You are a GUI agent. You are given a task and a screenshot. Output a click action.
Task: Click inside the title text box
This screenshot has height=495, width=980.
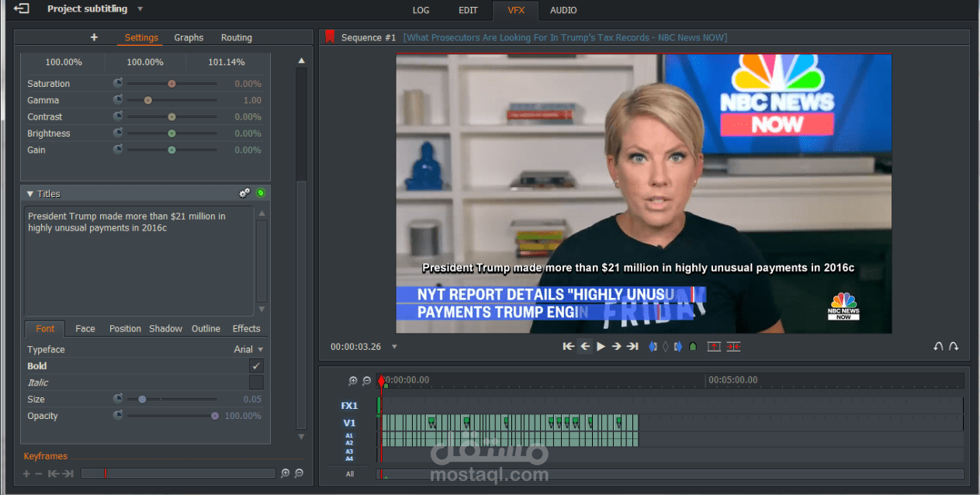coord(139,261)
